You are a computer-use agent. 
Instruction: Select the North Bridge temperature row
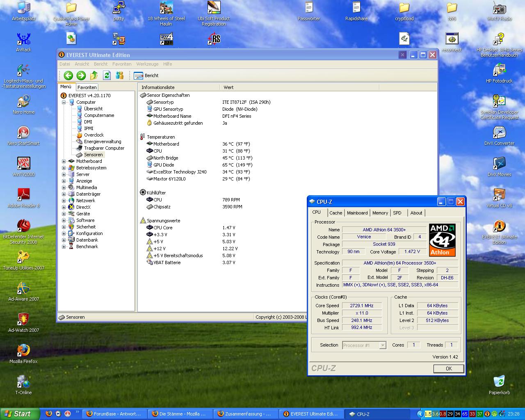[x=165, y=158]
